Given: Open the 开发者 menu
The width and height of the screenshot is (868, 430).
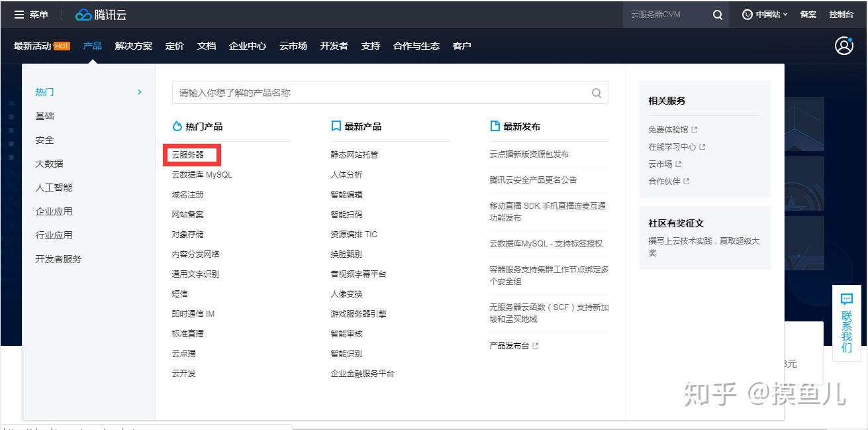Looking at the screenshot, I should coord(334,46).
